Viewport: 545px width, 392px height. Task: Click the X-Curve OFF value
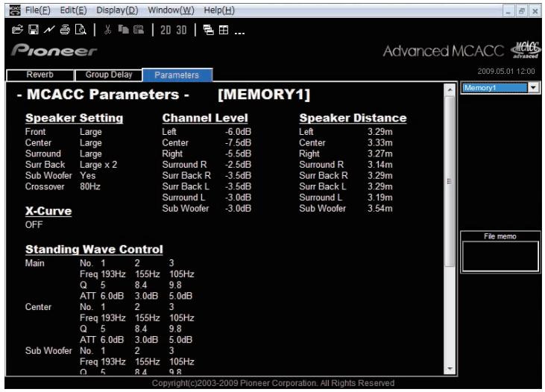(x=34, y=225)
